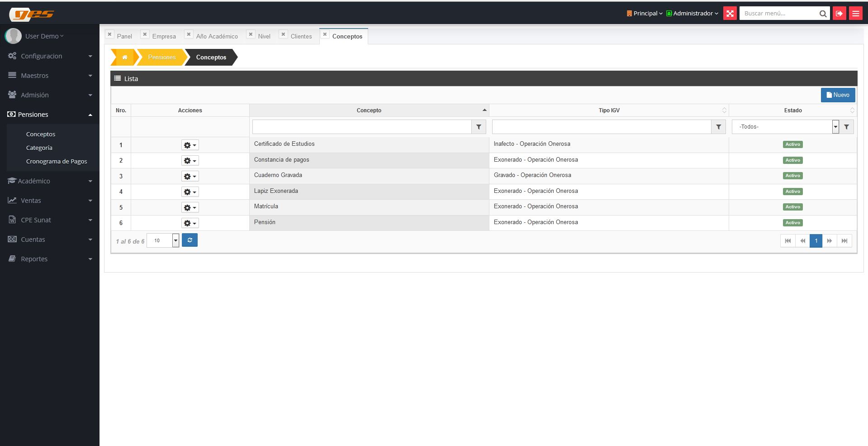Image resolution: width=868 pixels, height=446 pixels.
Task: Click the Nuevo button
Action: (838, 95)
